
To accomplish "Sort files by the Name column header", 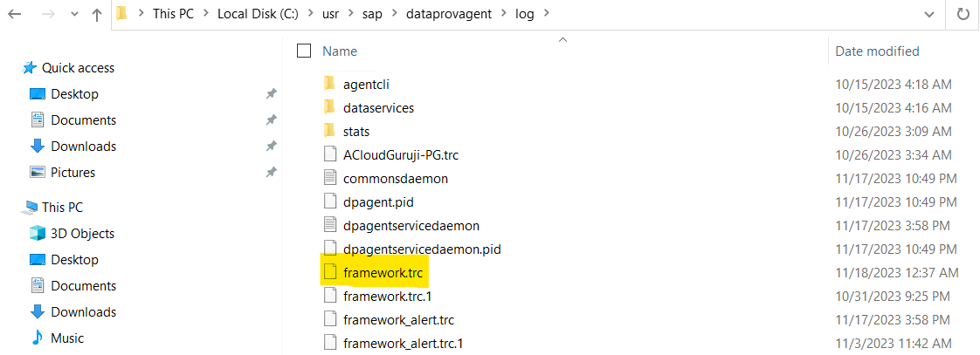I will [340, 51].
